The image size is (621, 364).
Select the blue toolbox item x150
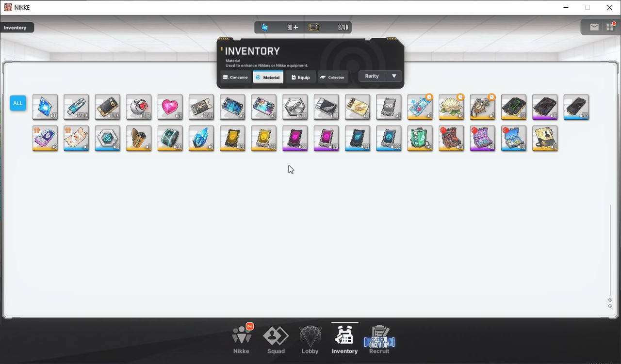tap(514, 138)
